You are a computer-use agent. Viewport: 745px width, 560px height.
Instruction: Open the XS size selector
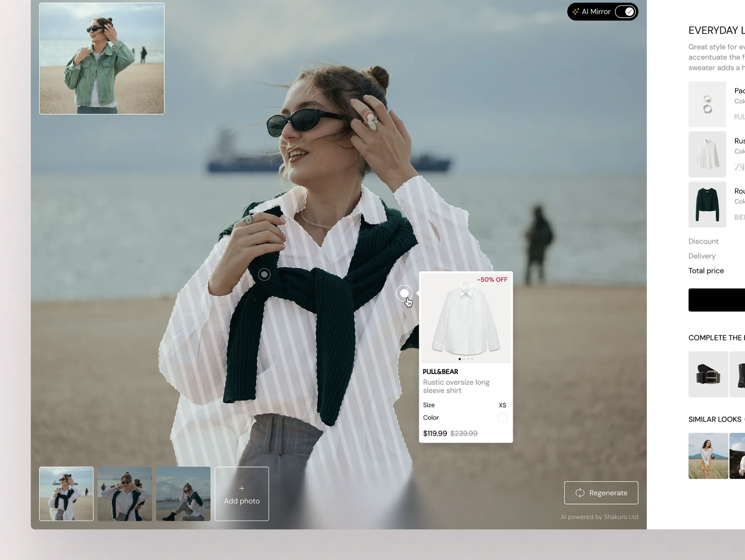coord(502,405)
